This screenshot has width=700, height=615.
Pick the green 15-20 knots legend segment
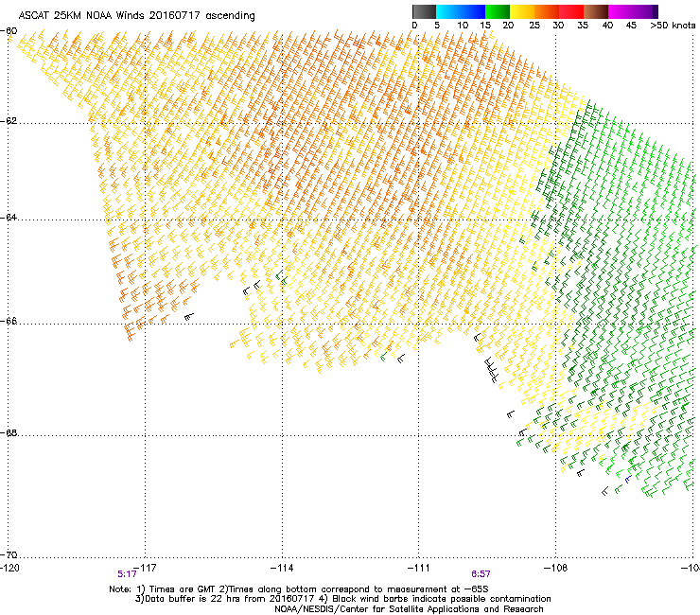click(498, 11)
